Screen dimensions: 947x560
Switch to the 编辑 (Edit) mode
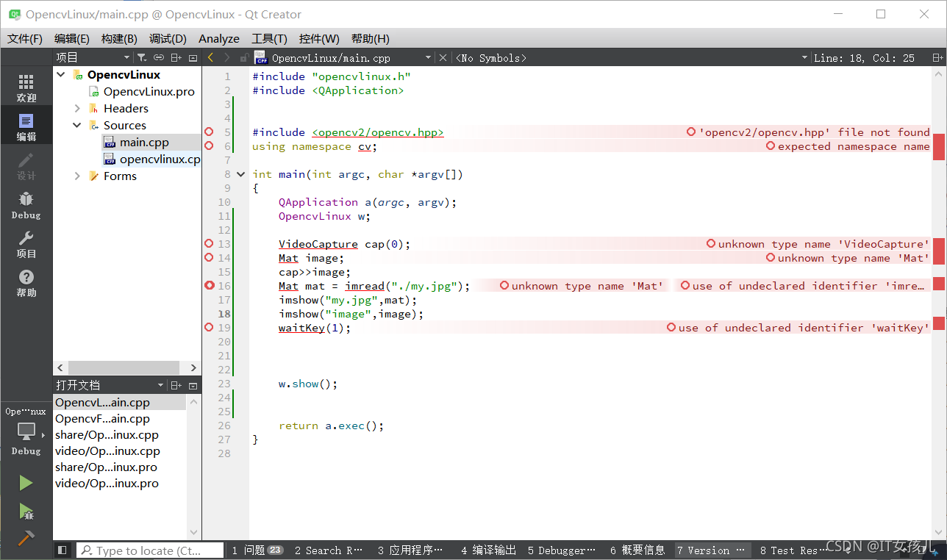pyautogui.click(x=26, y=126)
